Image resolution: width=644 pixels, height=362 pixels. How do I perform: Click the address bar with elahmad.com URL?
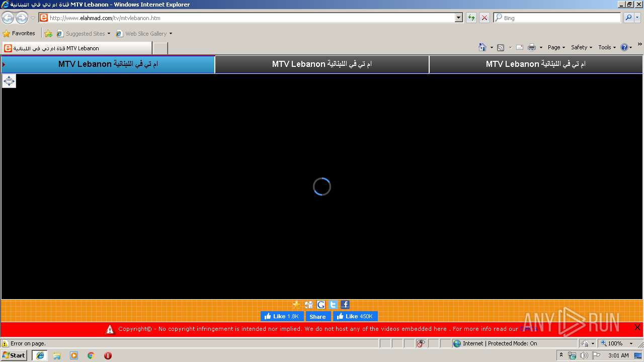point(247,18)
